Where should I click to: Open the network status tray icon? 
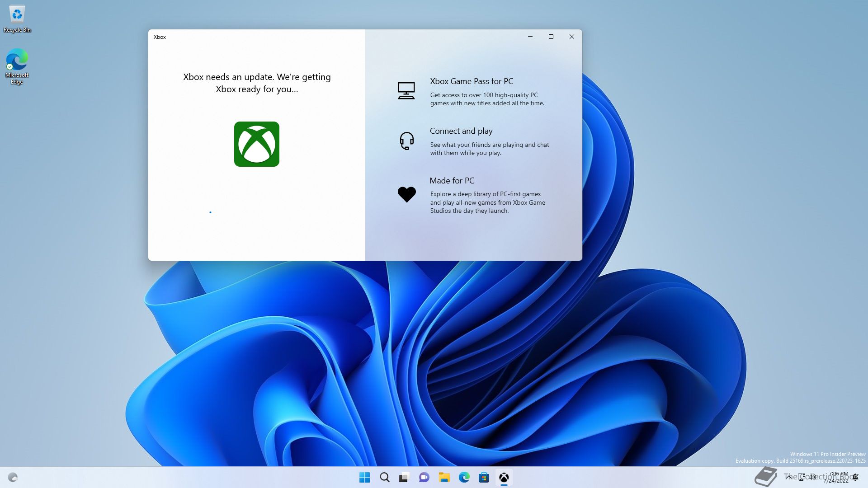(802, 477)
